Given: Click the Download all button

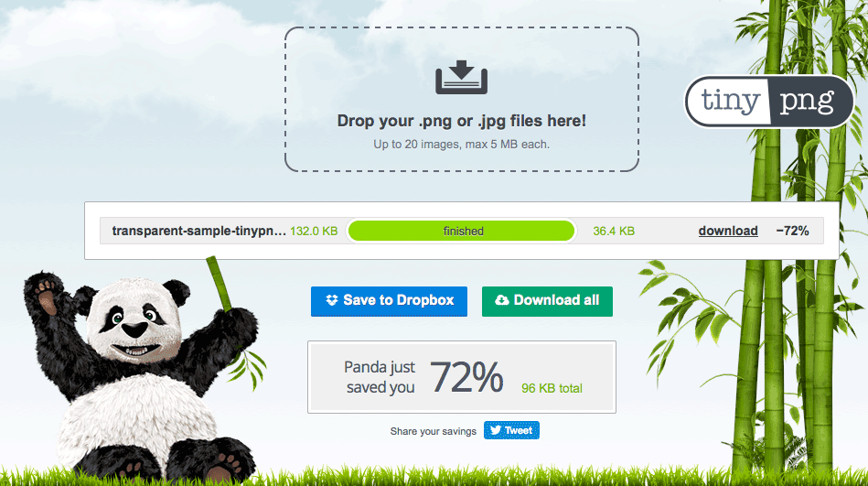Looking at the screenshot, I should point(547,301).
